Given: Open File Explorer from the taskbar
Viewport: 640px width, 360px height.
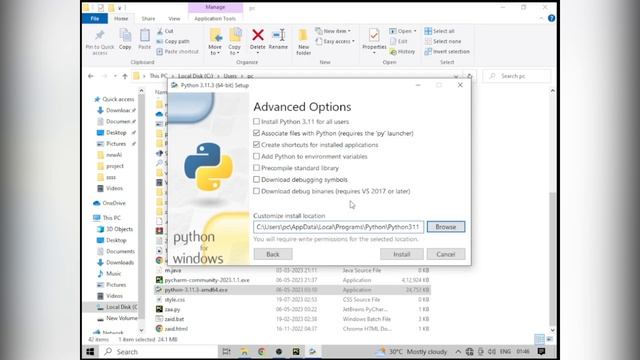Looking at the screenshot, I should (x=244, y=351).
